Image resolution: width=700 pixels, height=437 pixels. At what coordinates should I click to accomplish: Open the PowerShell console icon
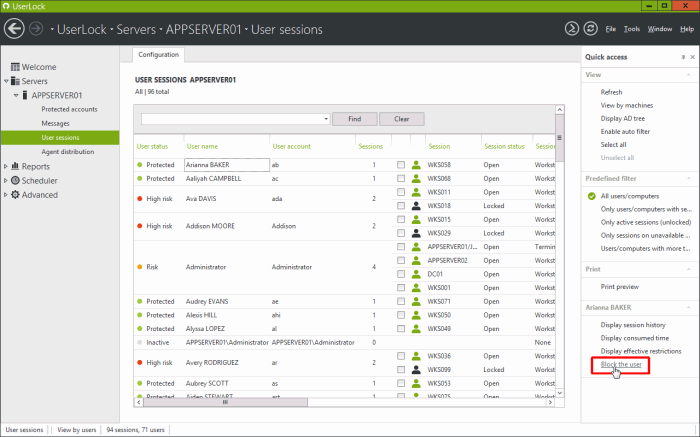[x=571, y=29]
